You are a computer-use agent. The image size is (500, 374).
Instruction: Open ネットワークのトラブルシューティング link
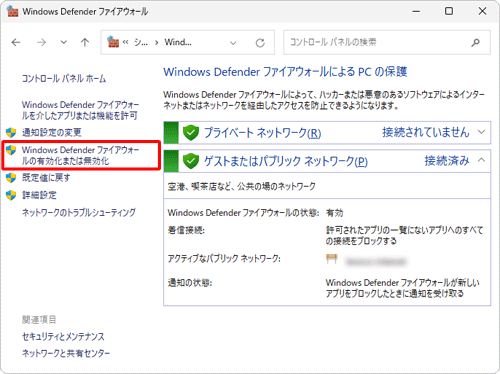point(79,212)
